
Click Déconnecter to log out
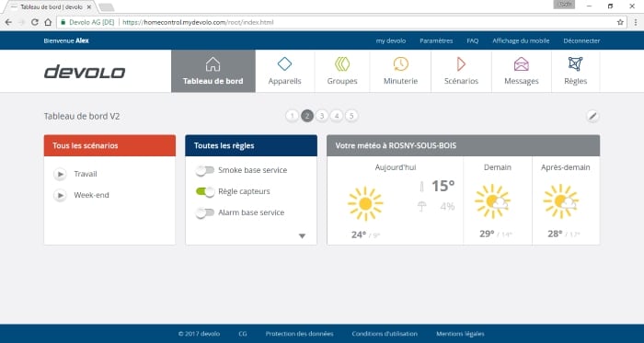point(581,40)
